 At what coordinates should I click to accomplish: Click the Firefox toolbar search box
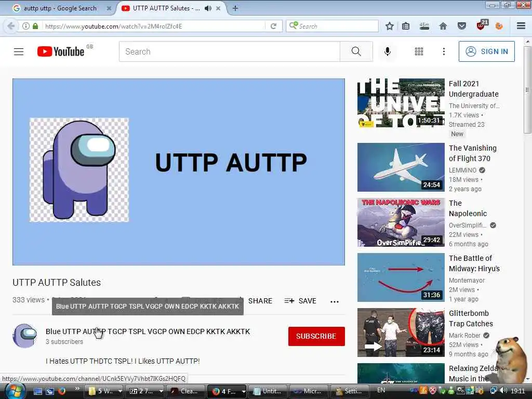[x=332, y=26]
